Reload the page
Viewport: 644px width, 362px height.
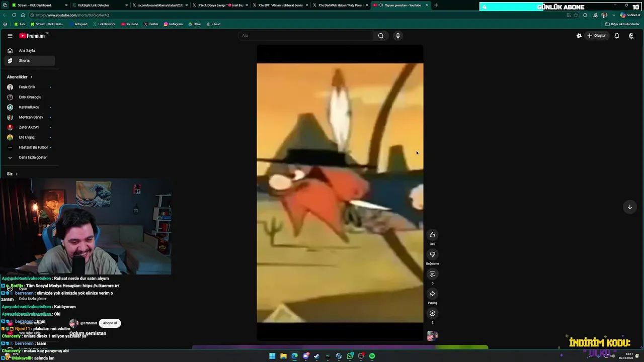point(15,15)
